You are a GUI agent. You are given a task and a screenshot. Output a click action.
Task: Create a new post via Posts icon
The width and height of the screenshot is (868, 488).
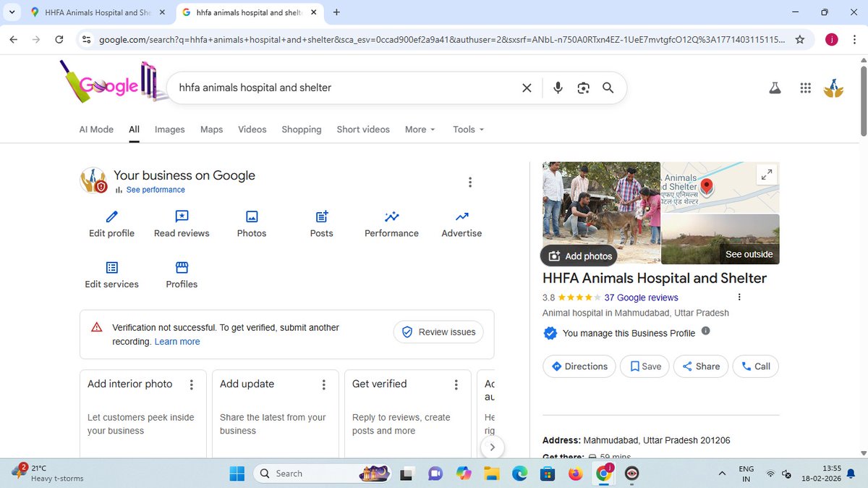(322, 216)
